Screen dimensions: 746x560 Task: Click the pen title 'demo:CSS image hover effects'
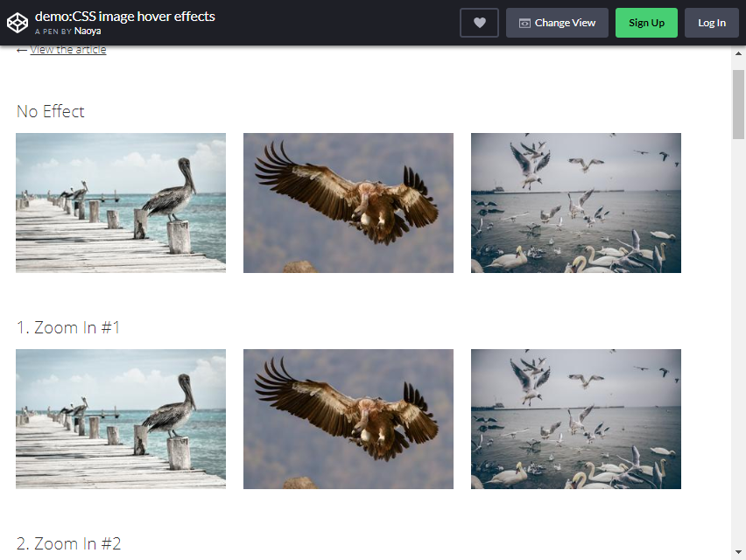(x=125, y=16)
